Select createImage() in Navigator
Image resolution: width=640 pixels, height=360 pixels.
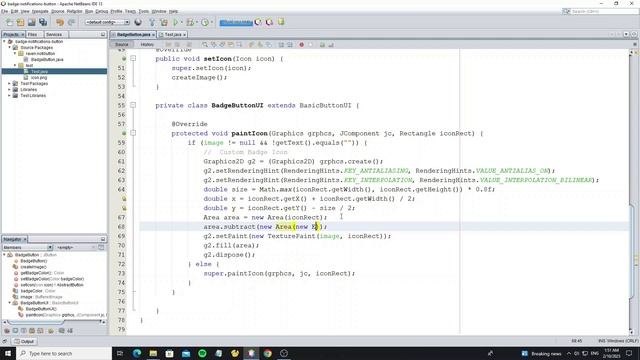[x=33, y=267]
